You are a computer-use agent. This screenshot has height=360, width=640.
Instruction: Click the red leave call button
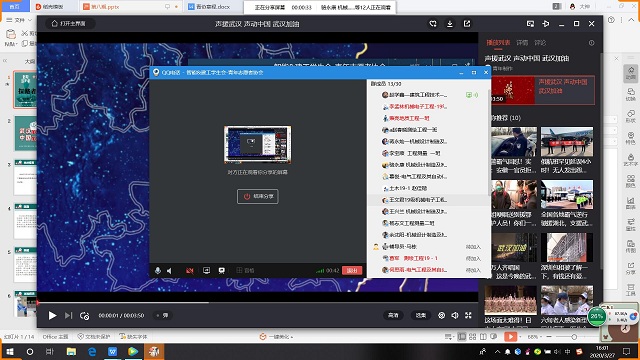[x=352, y=271]
